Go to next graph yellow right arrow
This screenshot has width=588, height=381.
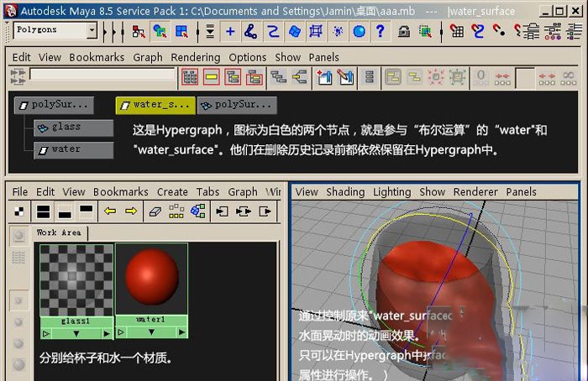click(x=131, y=211)
